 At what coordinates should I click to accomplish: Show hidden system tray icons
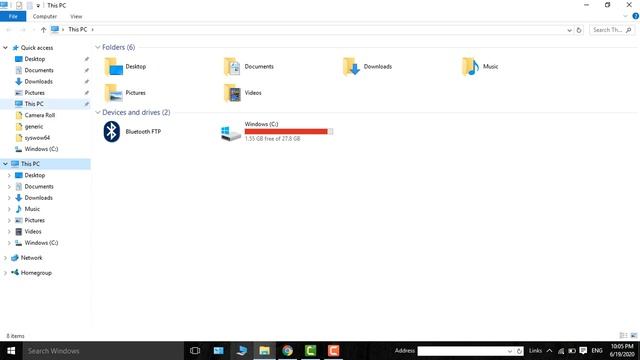pos(549,351)
